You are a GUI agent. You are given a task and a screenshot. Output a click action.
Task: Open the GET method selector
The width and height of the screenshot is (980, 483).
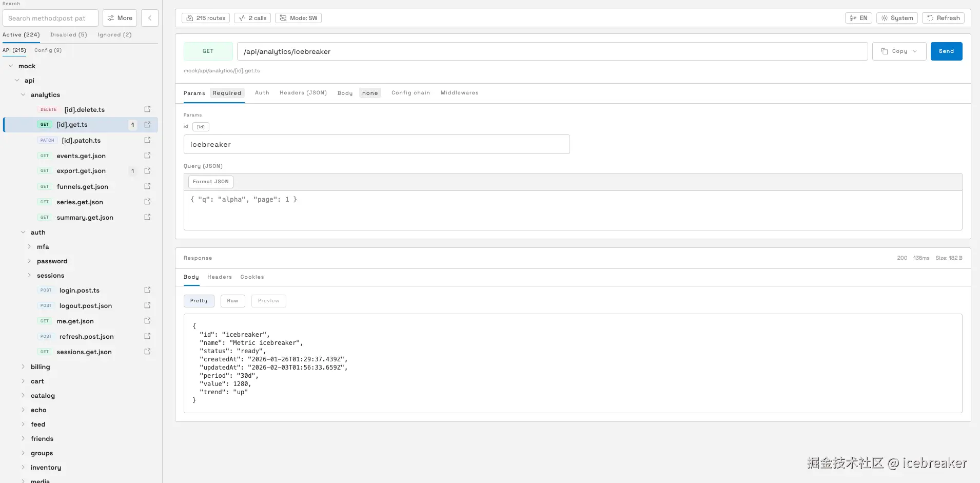[208, 51]
